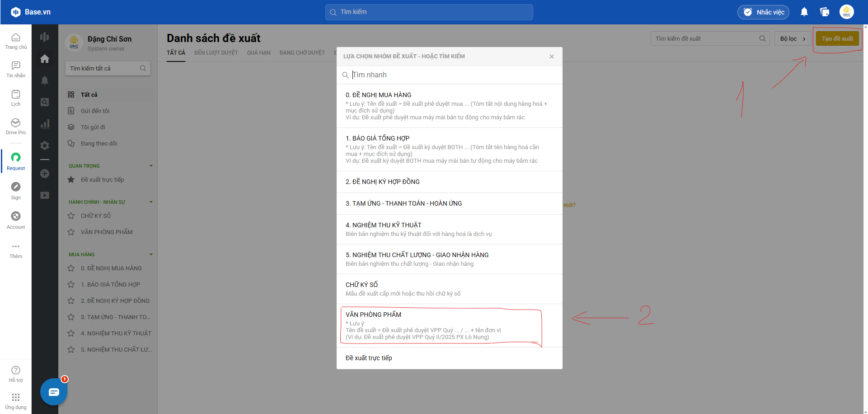Open Ứng dụng apps grid
Image resolution: width=868 pixels, height=414 pixels.
(x=16, y=400)
